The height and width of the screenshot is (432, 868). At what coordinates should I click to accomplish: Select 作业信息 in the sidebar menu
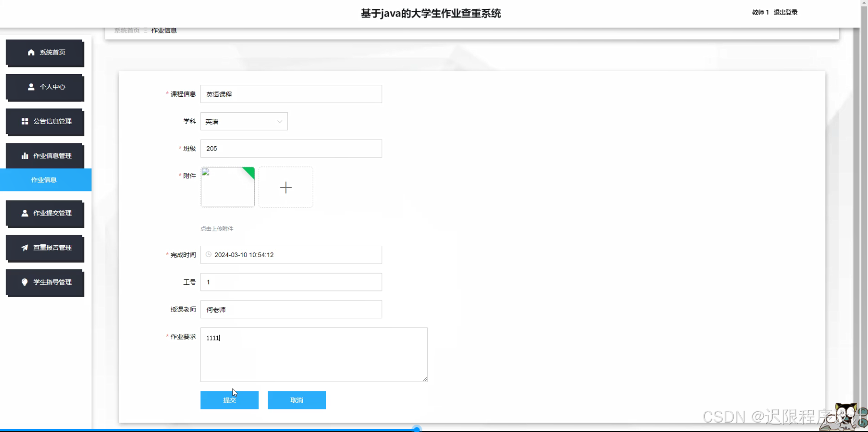pyautogui.click(x=43, y=180)
